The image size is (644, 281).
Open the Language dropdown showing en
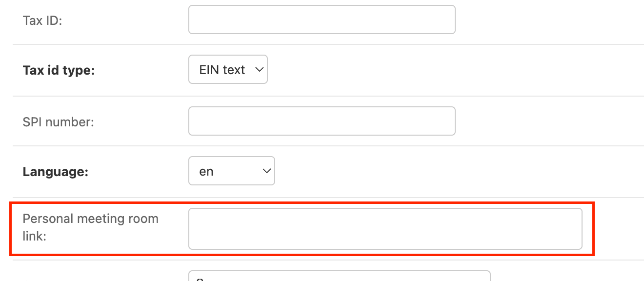pos(231,171)
